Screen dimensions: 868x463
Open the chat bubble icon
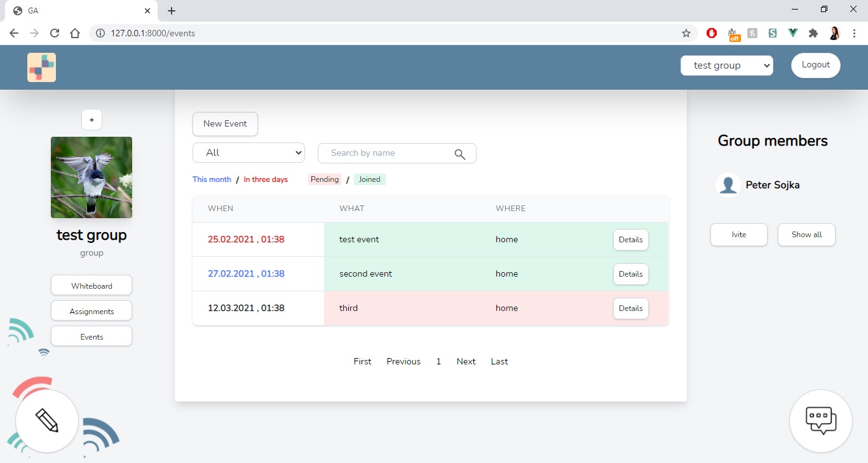point(820,420)
